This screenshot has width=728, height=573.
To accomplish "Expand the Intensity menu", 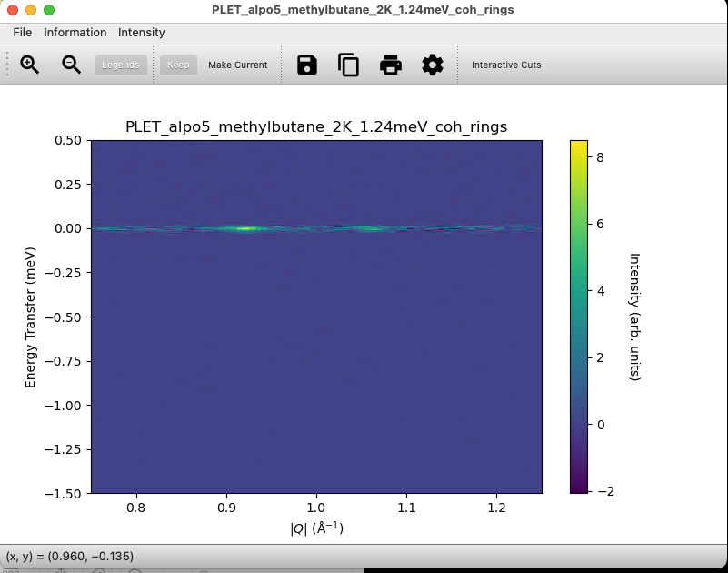I will pos(142,33).
